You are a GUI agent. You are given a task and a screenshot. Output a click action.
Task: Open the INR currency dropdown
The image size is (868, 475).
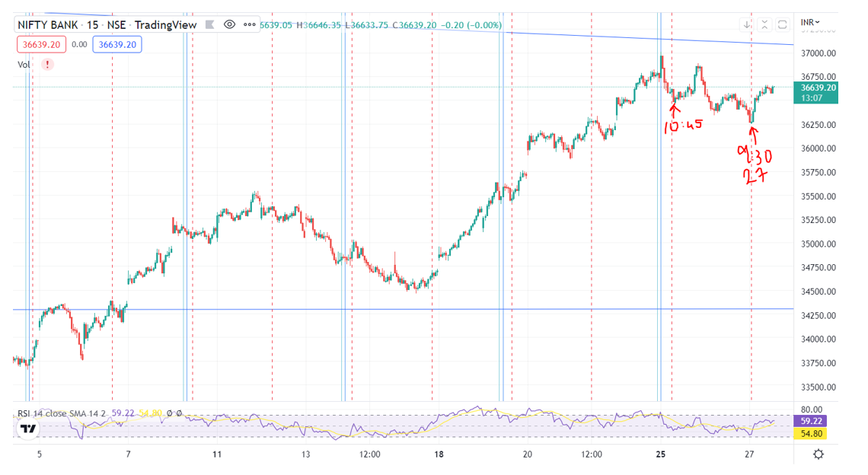[810, 22]
